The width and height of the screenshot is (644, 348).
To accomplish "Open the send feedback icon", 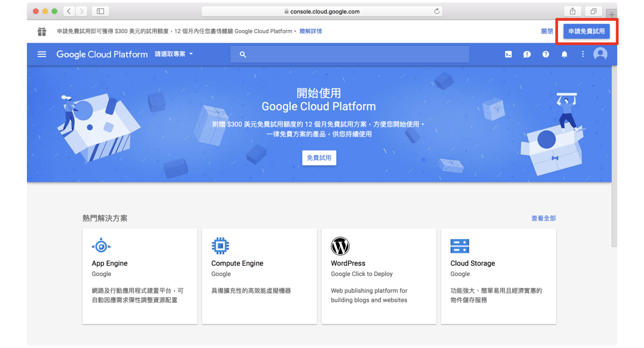I will [x=527, y=54].
